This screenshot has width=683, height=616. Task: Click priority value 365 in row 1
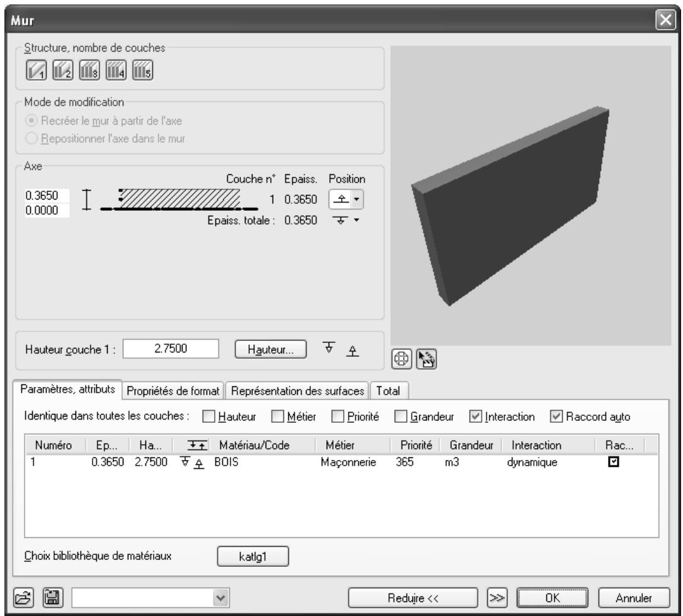405,462
